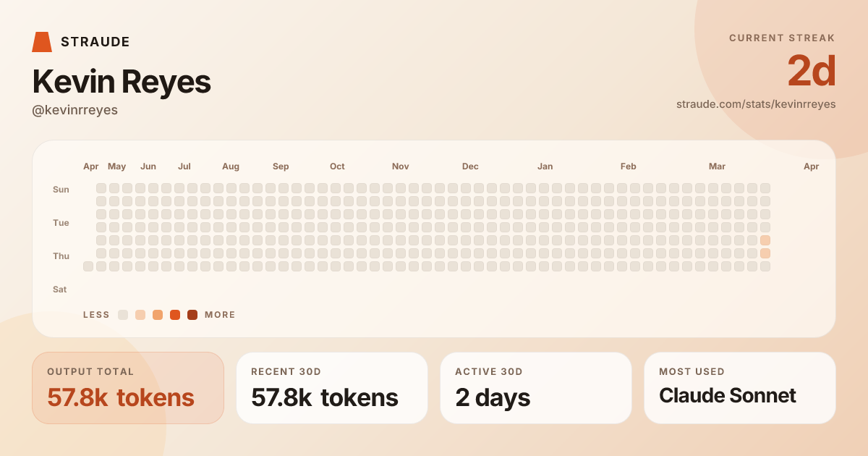Open the Recent 30D tokens card
The width and height of the screenshot is (868, 456).
coord(332,388)
